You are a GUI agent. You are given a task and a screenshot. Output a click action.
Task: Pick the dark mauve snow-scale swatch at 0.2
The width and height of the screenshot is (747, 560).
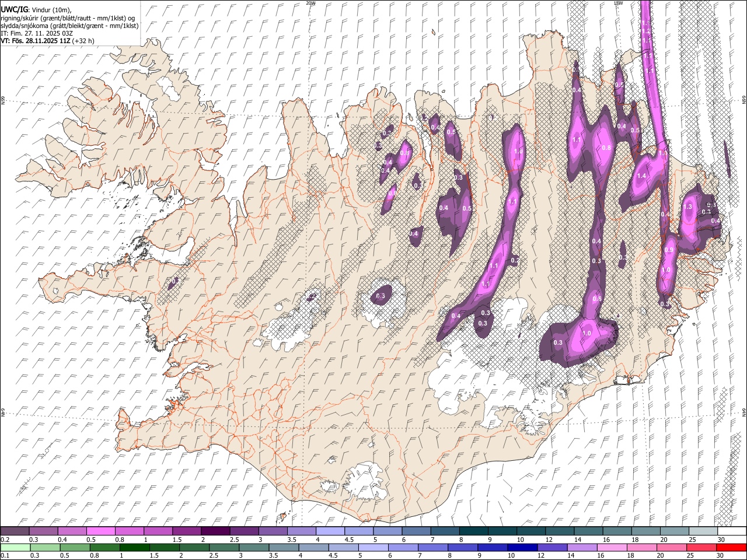(15, 531)
